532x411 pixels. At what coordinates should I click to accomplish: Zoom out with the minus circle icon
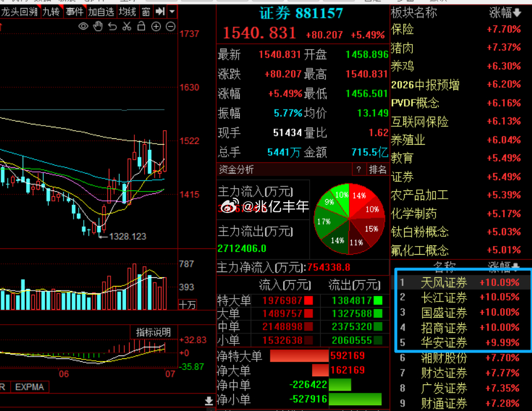point(171,27)
